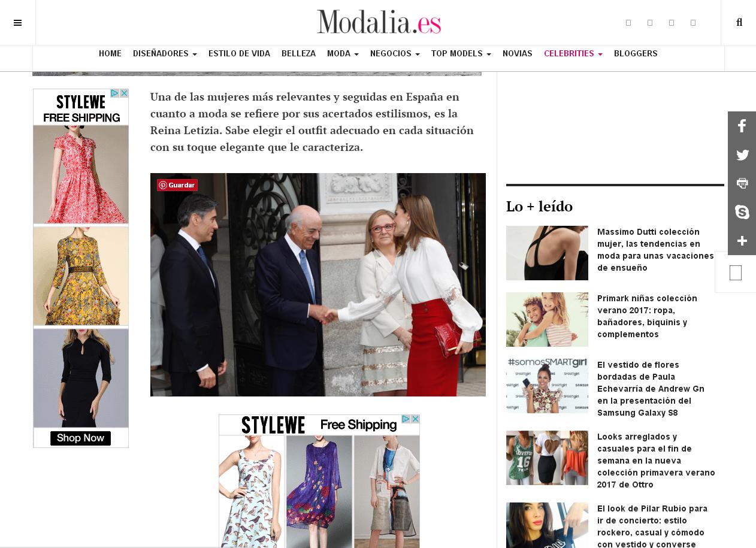
Task: Share via Skype sidebar icon
Action: 742,212
